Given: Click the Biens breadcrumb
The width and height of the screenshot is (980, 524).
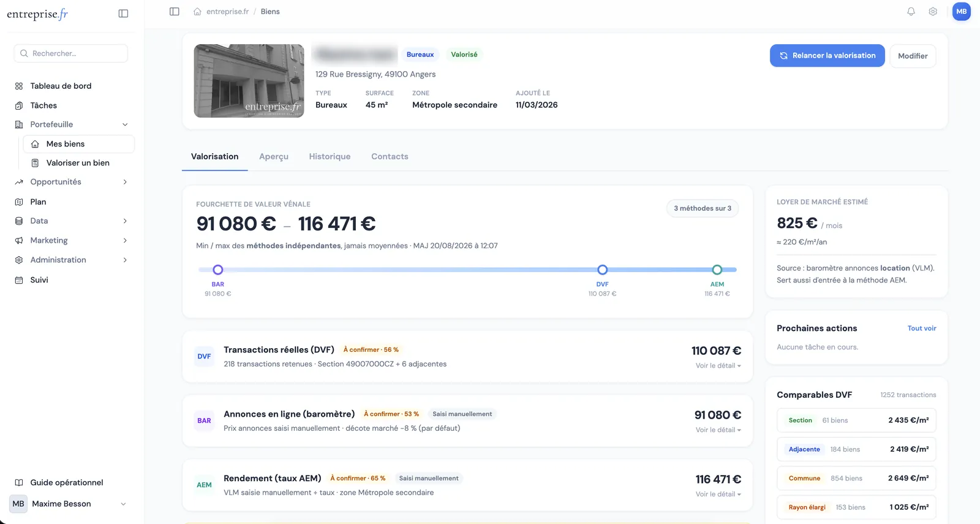Looking at the screenshot, I should pos(270,12).
